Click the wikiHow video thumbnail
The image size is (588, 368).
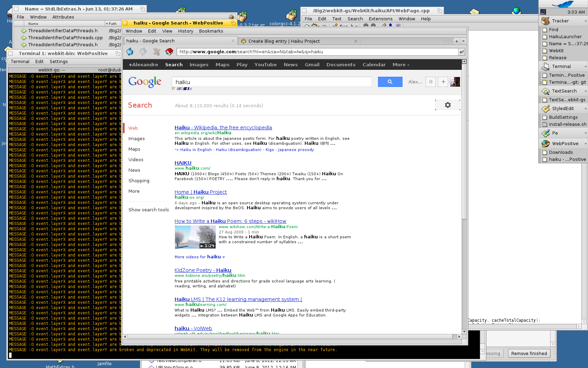coord(195,237)
